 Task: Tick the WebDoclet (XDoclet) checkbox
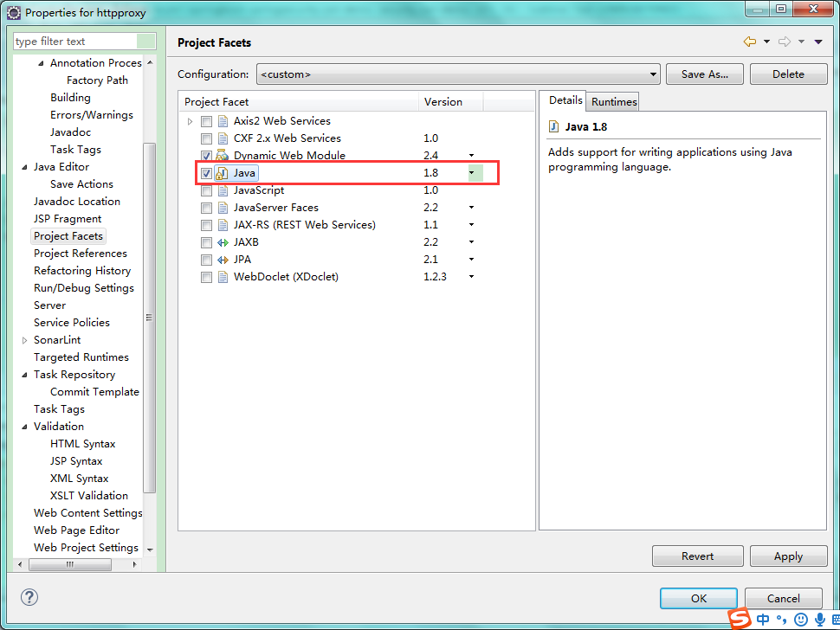(206, 277)
